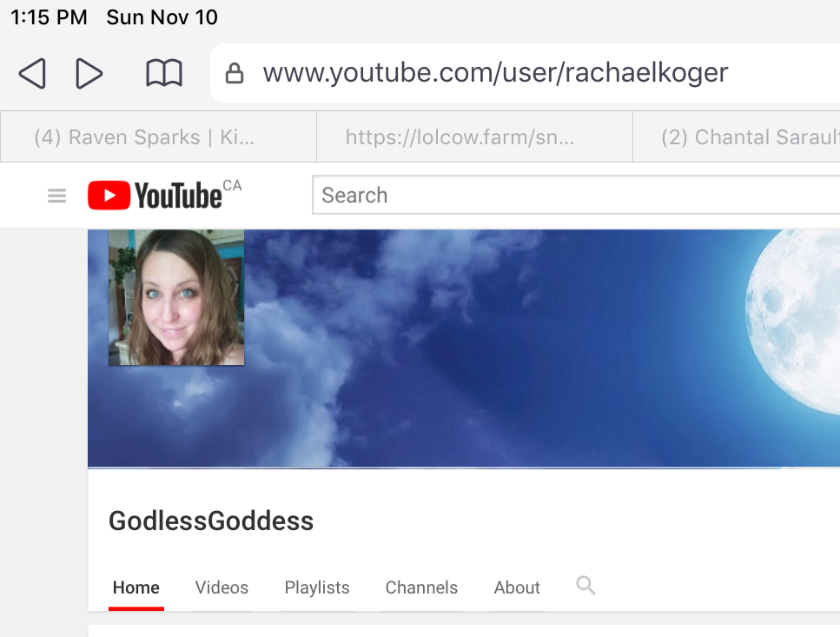This screenshot has height=637, width=840.
Task: Open the YouTube hamburger guide menu
Action: coord(56,196)
